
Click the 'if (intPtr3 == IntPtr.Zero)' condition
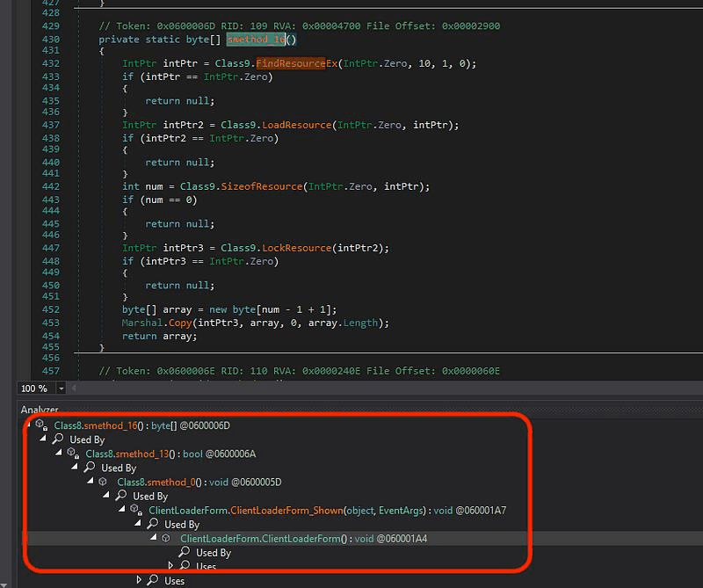pos(200,261)
